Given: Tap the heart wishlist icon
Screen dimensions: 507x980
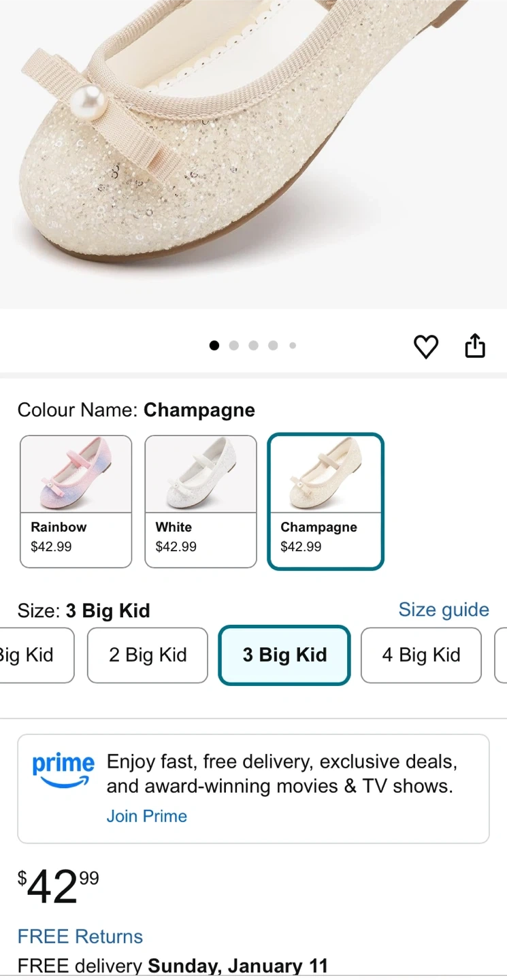Looking at the screenshot, I should [x=426, y=346].
